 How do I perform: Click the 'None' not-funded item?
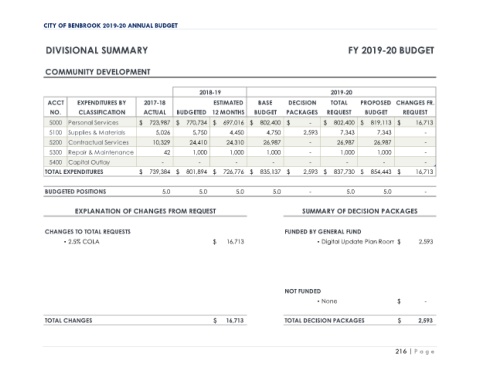point(327,301)
